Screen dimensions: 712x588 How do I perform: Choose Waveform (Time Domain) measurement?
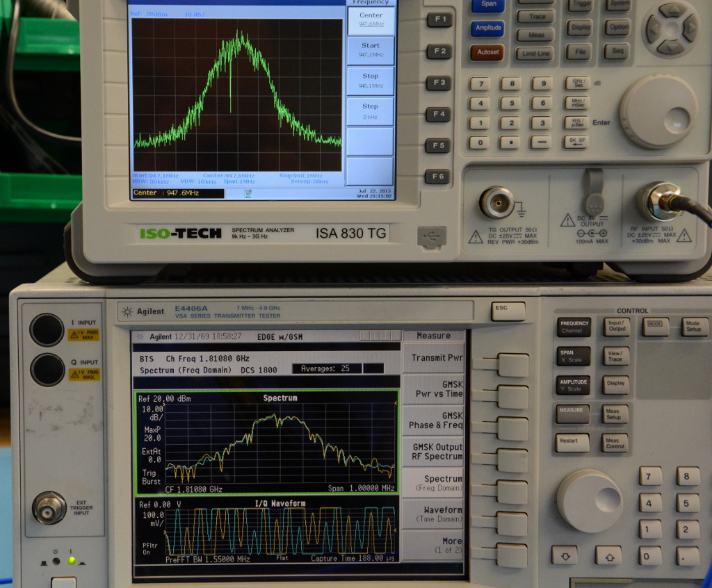434,514
